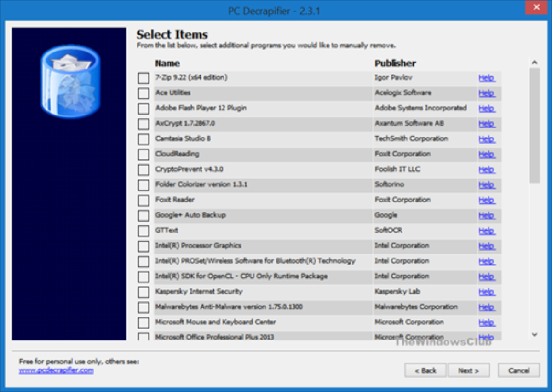This screenshot has width=552, height=392.
Task: Open Help link for 7-Zip
Action: point(487,78)
